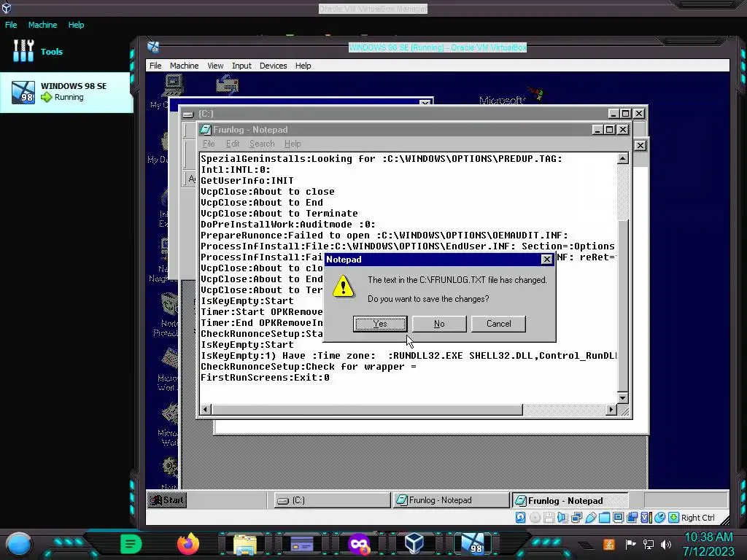Switch to the (C:) taskbar button
This screenshot has height=560, width=747.
[x=332, y=500]
